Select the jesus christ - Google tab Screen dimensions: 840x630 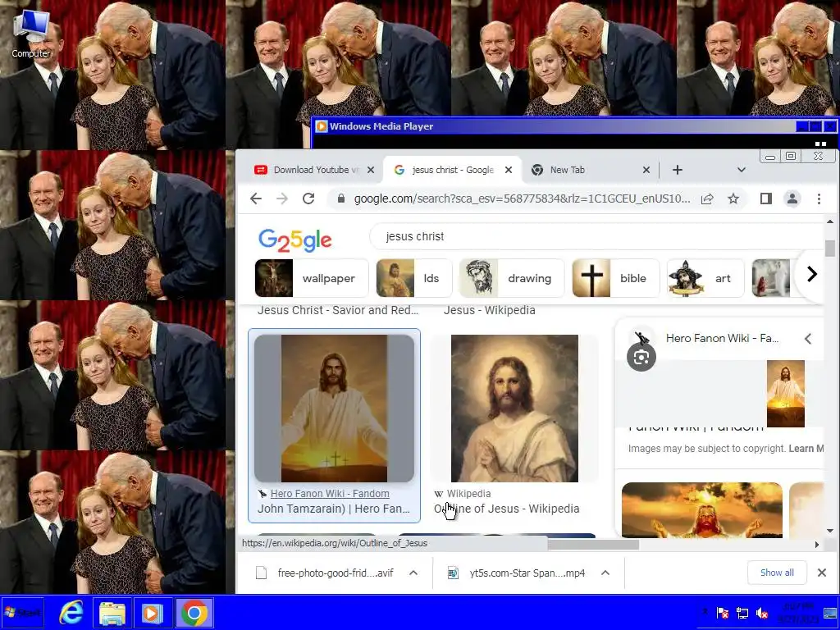click(452, 170)
